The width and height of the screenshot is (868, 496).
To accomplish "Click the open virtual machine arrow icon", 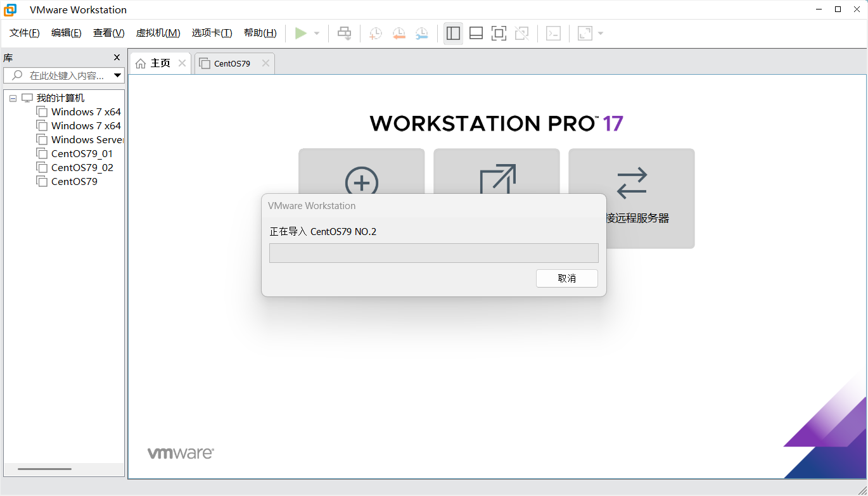I will [497, 181].
